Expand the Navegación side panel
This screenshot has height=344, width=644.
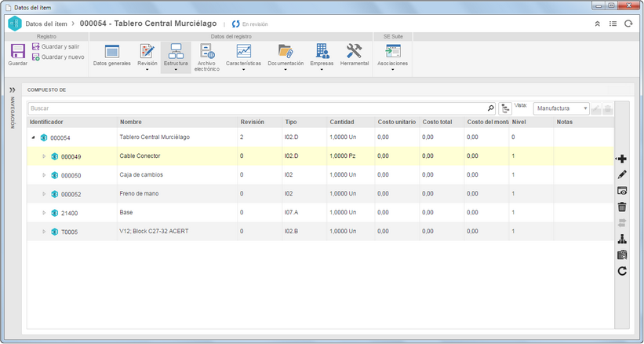click(13, 90)
